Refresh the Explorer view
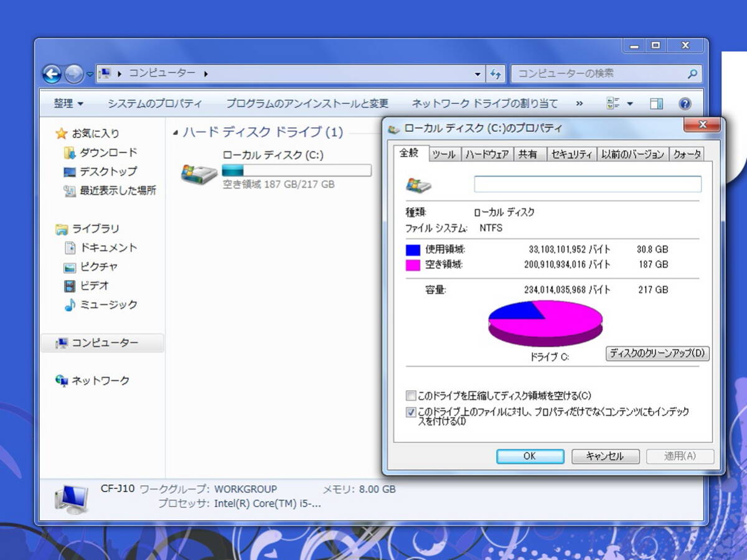The width and height of the screenshot is (747, 560). (x=496, y=74)
